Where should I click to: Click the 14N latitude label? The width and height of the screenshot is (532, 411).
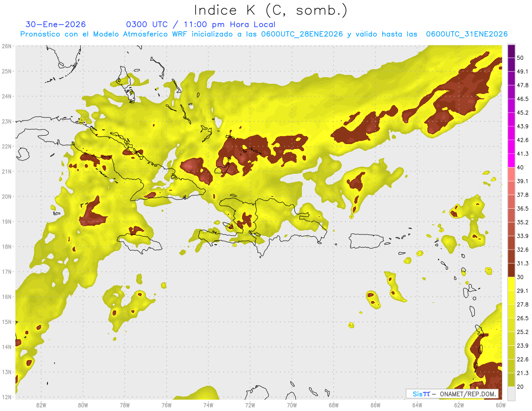tap(7, 347)
